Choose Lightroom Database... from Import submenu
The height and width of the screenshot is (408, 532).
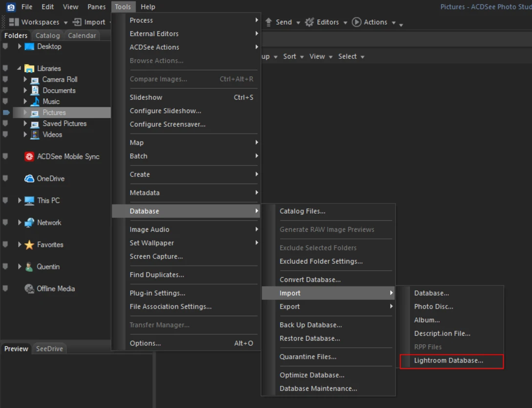(x=451, y=361)
